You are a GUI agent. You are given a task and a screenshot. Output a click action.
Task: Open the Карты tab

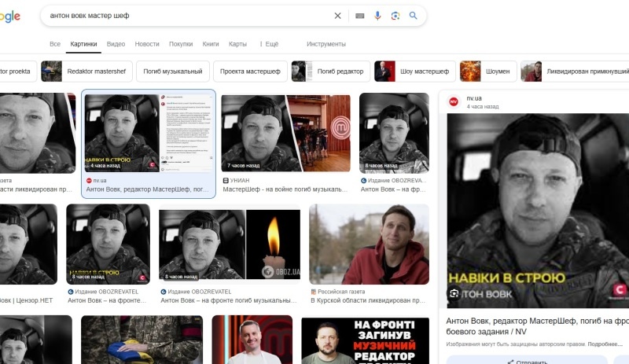click(237, 44)
